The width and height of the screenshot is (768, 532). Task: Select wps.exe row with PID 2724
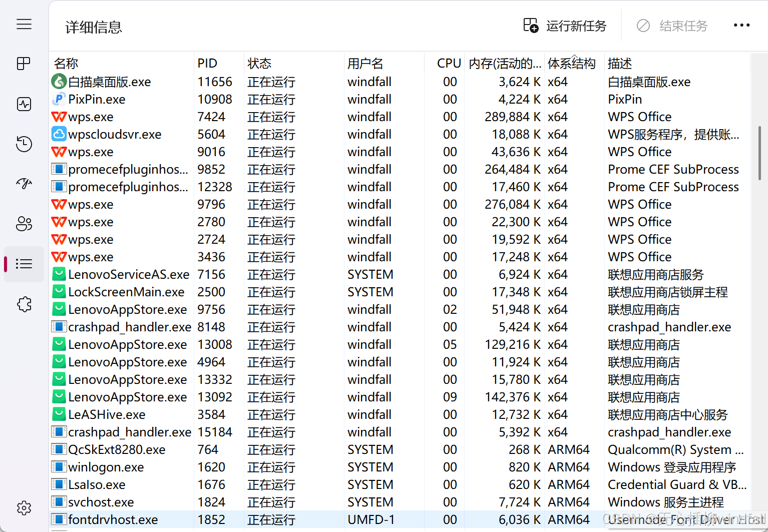point(400,239)
